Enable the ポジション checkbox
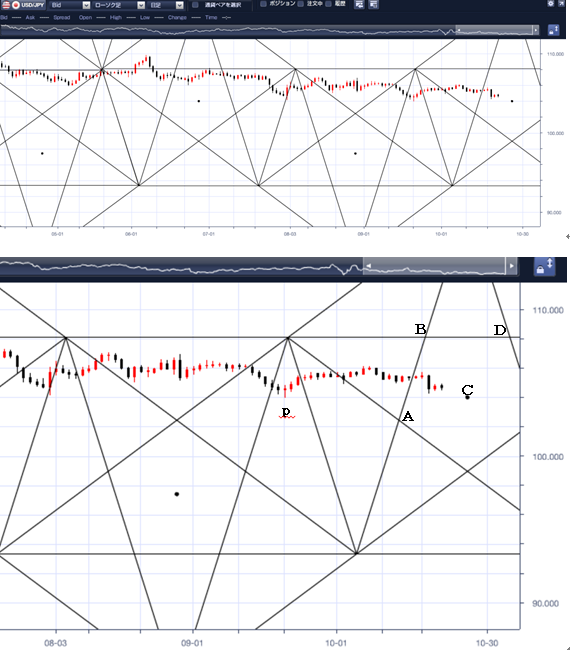This screenshot has width=570, height=650. point(263,4)
